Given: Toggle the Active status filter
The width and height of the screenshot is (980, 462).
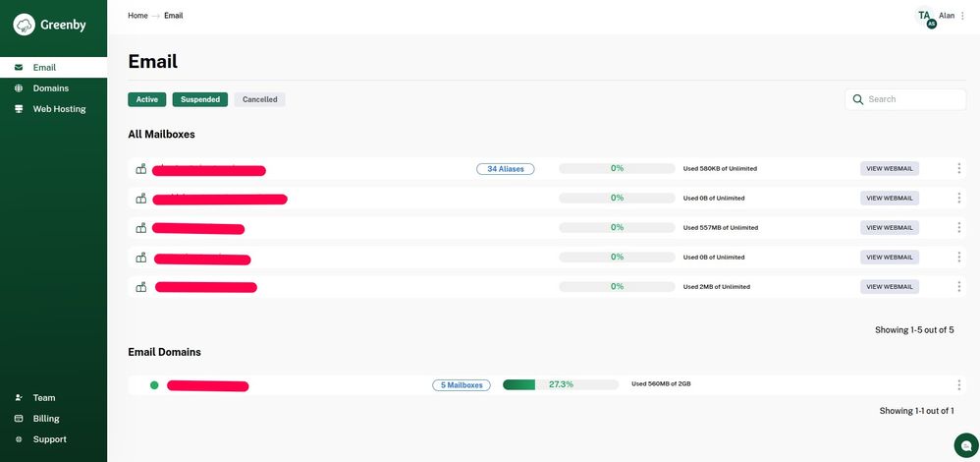Looking at the screenshot, I should coord(147,99).
